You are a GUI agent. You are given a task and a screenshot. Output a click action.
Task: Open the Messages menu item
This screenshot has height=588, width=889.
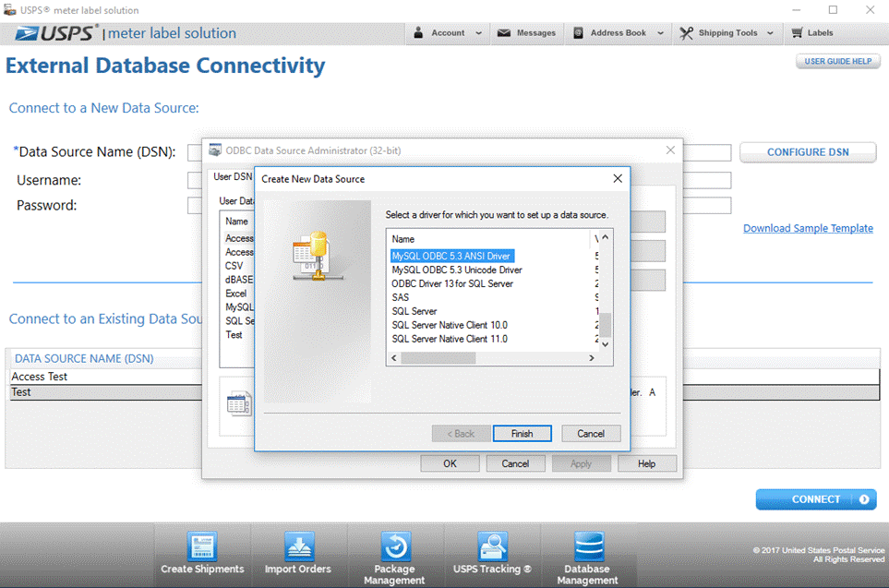point(527,33)
